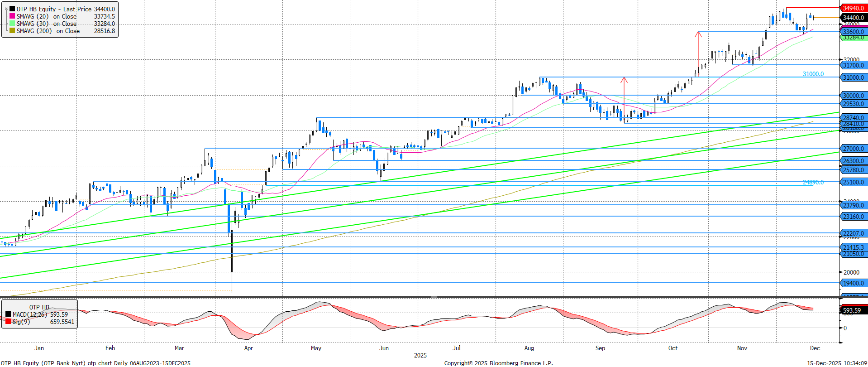Image resolution: width=868 pixels, height=367 pixels.
Task: Select the SMAVG (20) on Close legend entry
Action: 47,16
